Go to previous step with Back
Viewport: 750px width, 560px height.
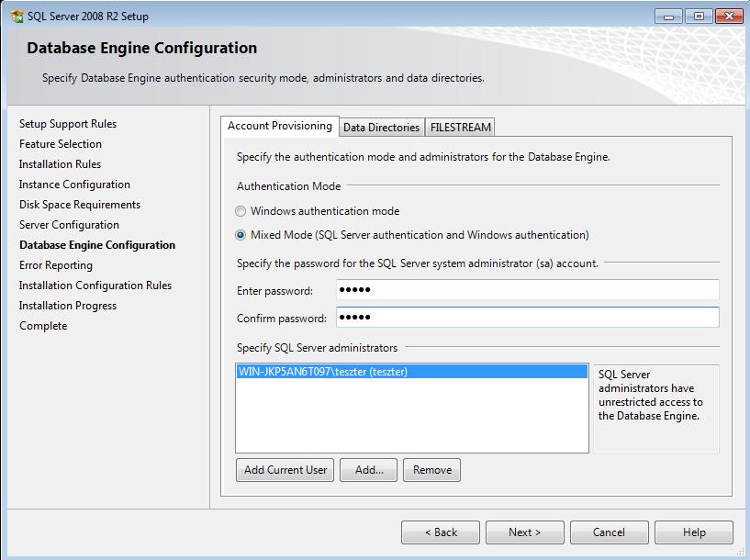tap(441, 532)
